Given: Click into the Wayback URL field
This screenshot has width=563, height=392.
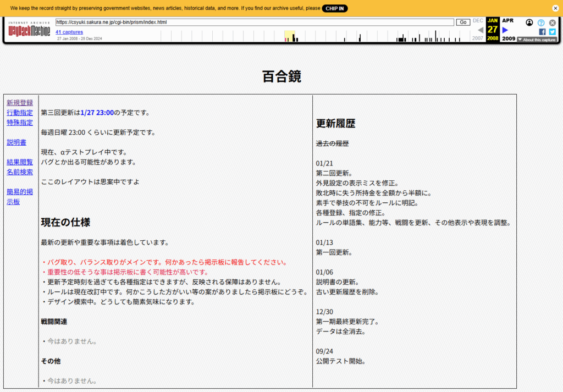Looking at the screenshot, I should (255, 22).
